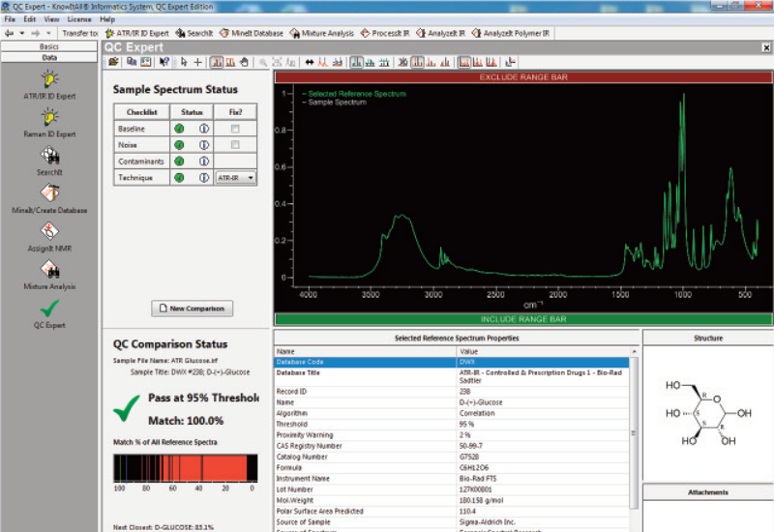Click the Match % color bar

[x=185, y=468]
